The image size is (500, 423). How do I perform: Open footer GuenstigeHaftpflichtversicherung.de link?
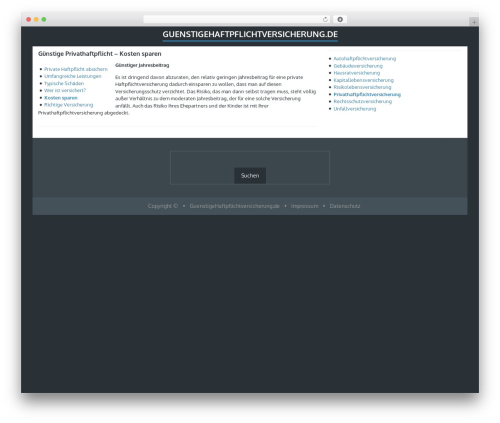pyautogui.click(x=234, y=206)
